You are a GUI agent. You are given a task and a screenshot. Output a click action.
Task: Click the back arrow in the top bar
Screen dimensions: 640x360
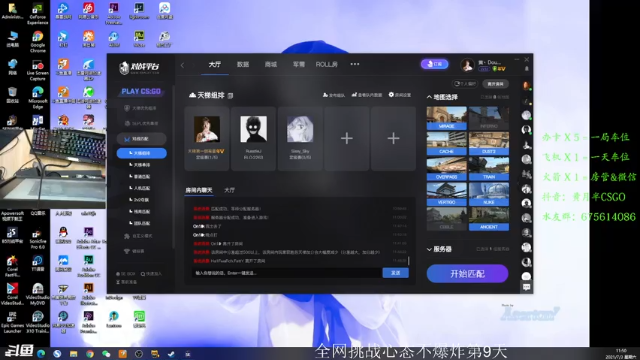pos(182,65)
